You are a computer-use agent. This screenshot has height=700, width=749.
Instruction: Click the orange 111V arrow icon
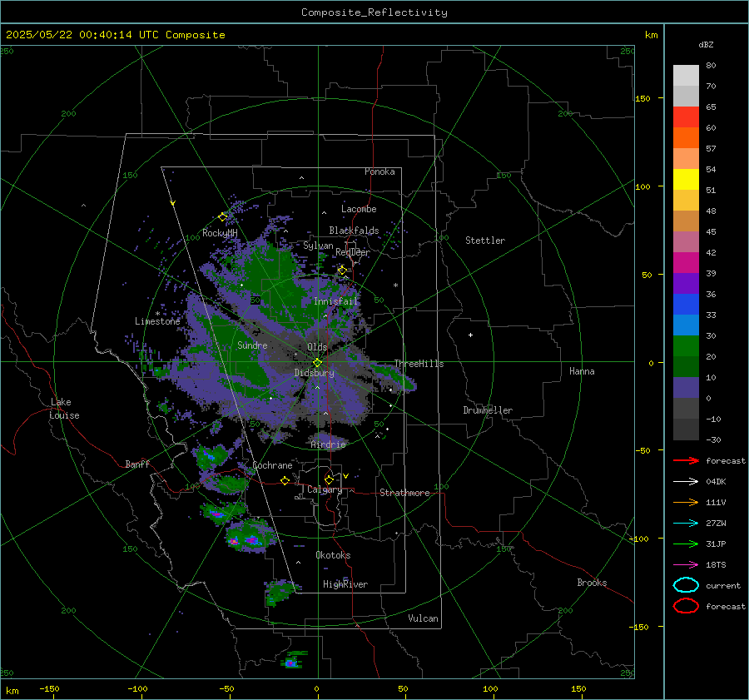pyautogui.click(x=686, y=502)
